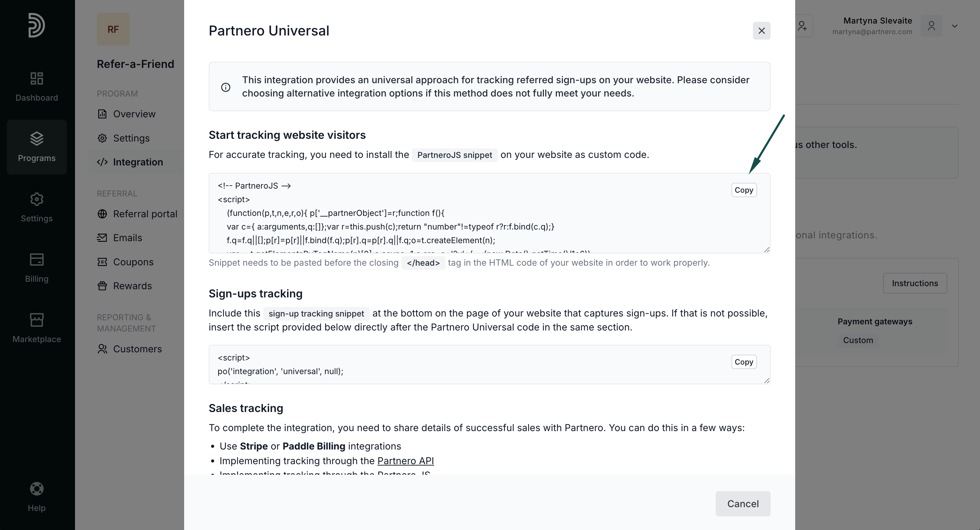The height and width of the screenshot is (530, 980).
Task: Open the Marketplace storefront icon
Action: pyautogui.click(x=36, y=320)
